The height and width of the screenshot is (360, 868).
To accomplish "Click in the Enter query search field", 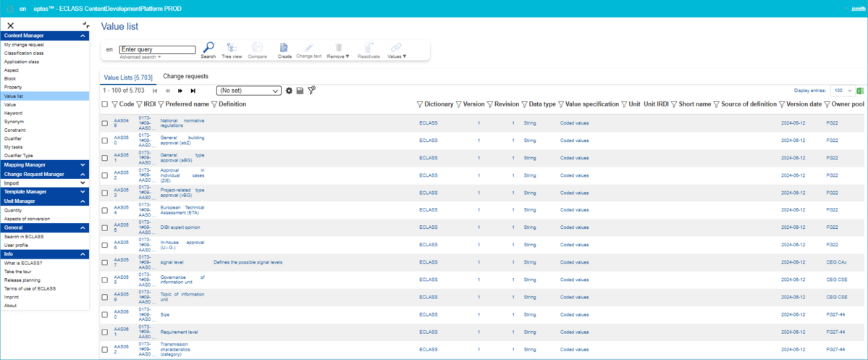I will [x=157, y=50].
